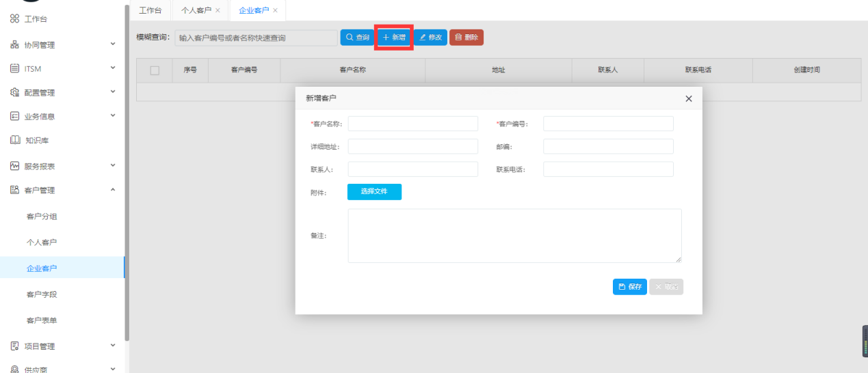Click the 知识库 book icon
The height and width of the screenshot is (373, 868).
[x=14, y=141]
